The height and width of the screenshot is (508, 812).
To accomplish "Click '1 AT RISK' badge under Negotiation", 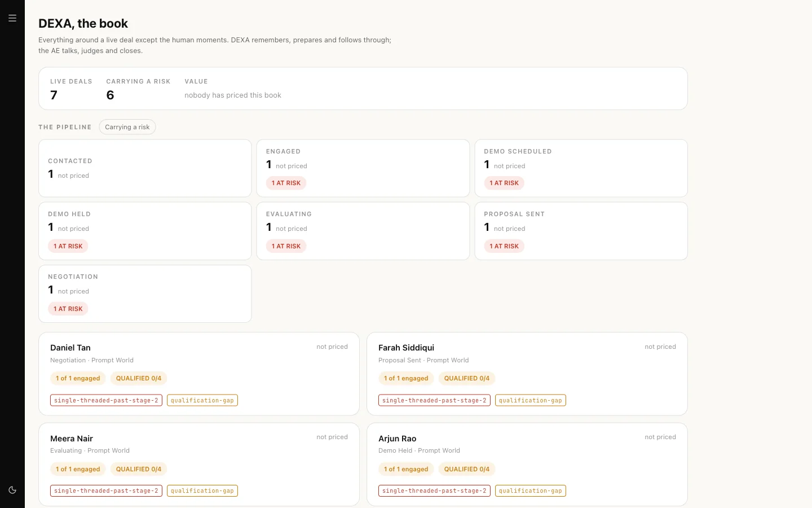I will click(68, 309).
